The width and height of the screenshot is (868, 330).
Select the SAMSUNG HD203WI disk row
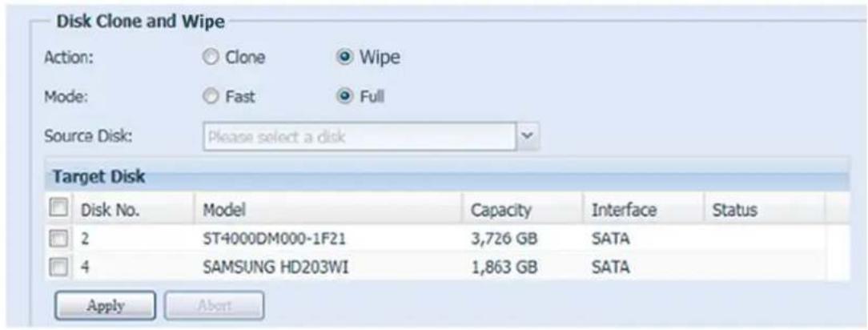pyautogui.click(x=267, y=264)
